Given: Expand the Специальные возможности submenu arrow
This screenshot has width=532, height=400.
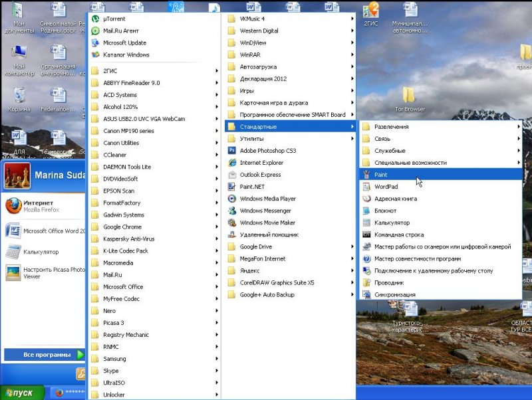Looking at the screenshot, I should 519,163.
